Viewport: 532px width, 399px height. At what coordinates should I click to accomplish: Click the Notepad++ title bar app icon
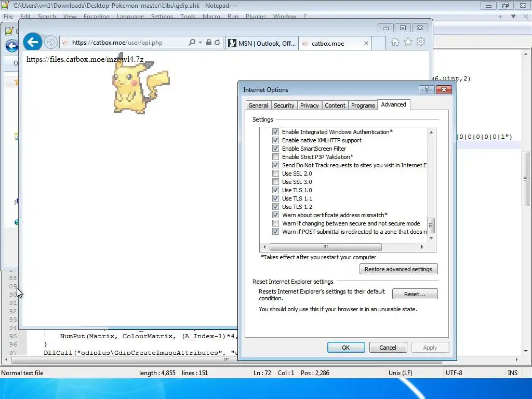pyautogui.click(x=5, y=5)
